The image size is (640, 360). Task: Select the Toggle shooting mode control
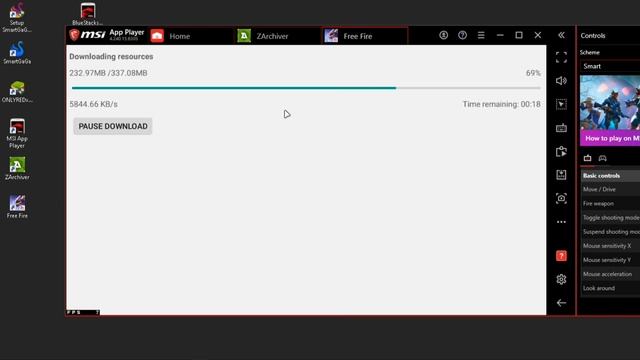tap(610, 218)
